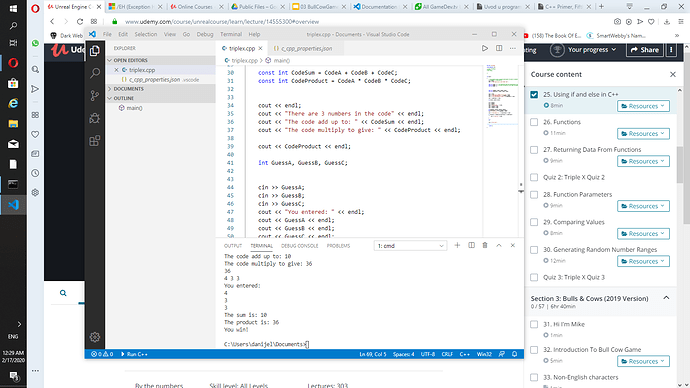690x388 pixels.
Task: Open the Explorer view in VS Code
Action: [x=95, y=51]
